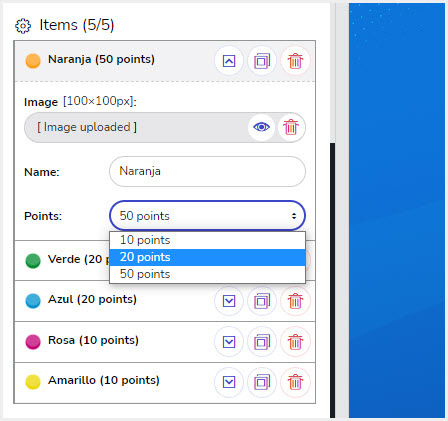This screenshot has height=421, width=448.
Task: Remove the uploaded image
Action: click(x=291, y=127)
